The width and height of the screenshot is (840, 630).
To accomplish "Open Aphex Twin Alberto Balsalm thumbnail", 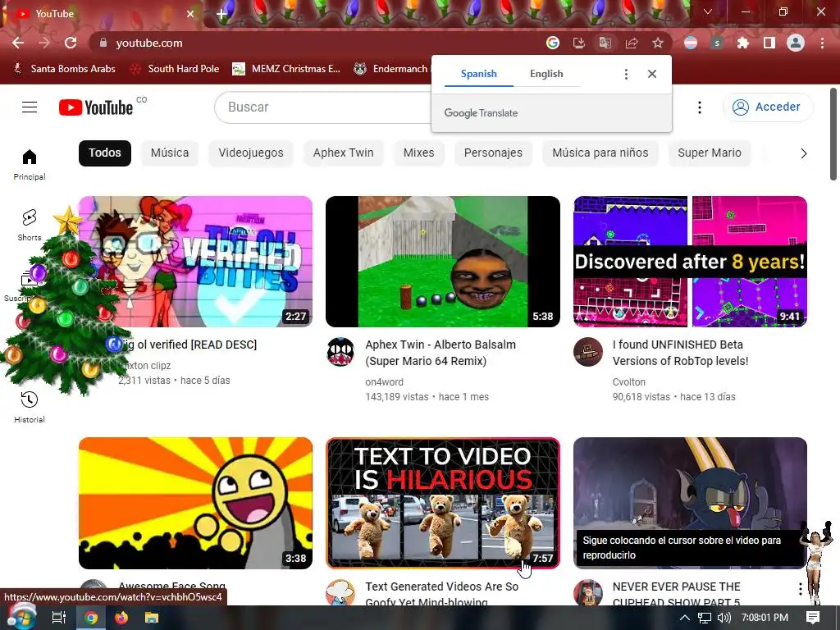I will (443, 262).
